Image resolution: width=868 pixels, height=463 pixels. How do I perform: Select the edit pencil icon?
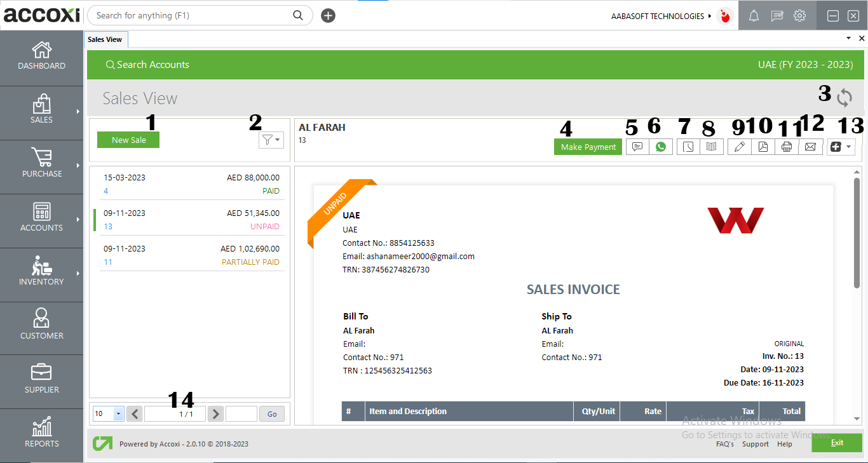click(x=739, y=147)
